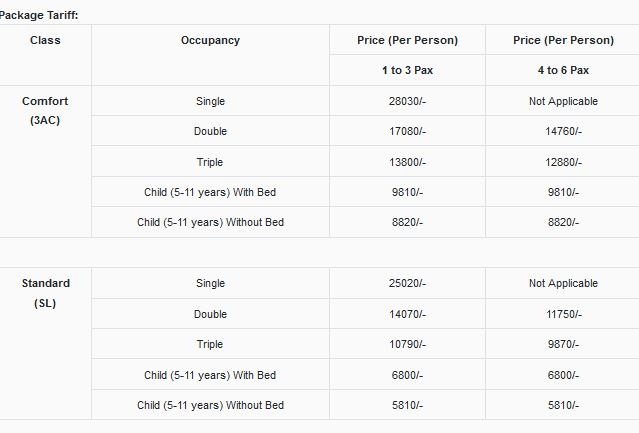Viewport: 639px width, 433px height.
Task: Click the 9870/- price cell
Action: 563,344
